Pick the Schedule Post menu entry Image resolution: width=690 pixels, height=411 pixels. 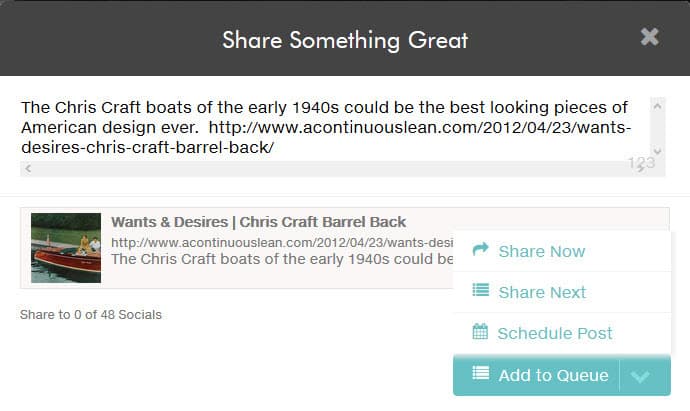point(554,333)
